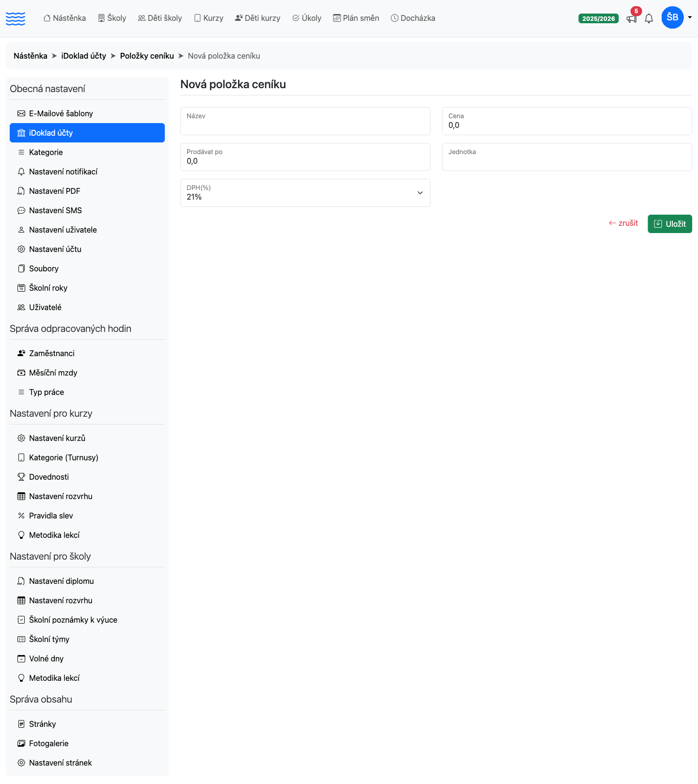
Task: Open Nastavení rozvrhu under Nastavení pro školy
Action: tap(87, 600)
